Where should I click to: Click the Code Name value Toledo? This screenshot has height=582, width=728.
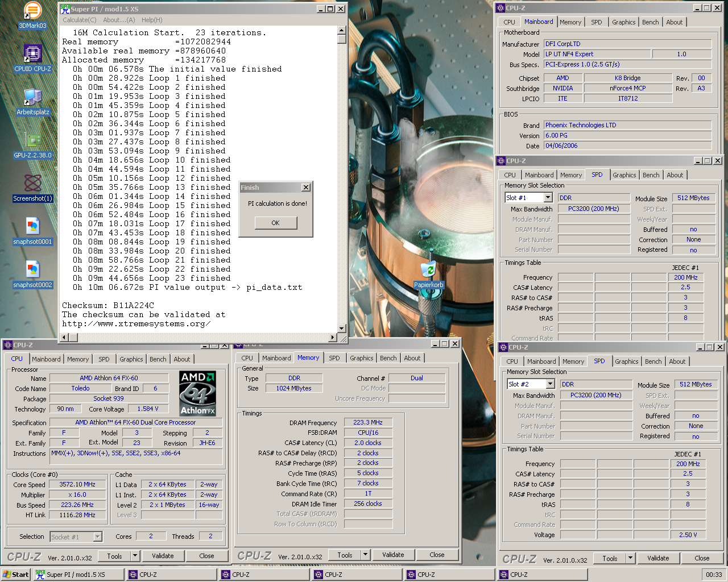(x=80, y=389)
